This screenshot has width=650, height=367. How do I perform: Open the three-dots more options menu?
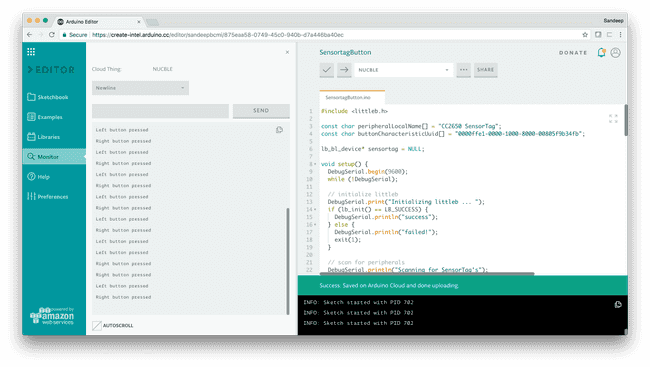[x=463, y=70]
